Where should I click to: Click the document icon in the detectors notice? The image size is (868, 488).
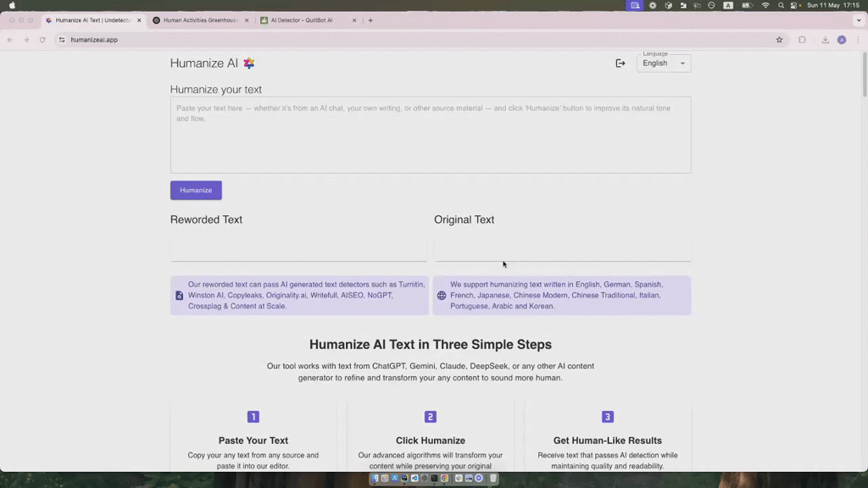[x=180, y=296]
